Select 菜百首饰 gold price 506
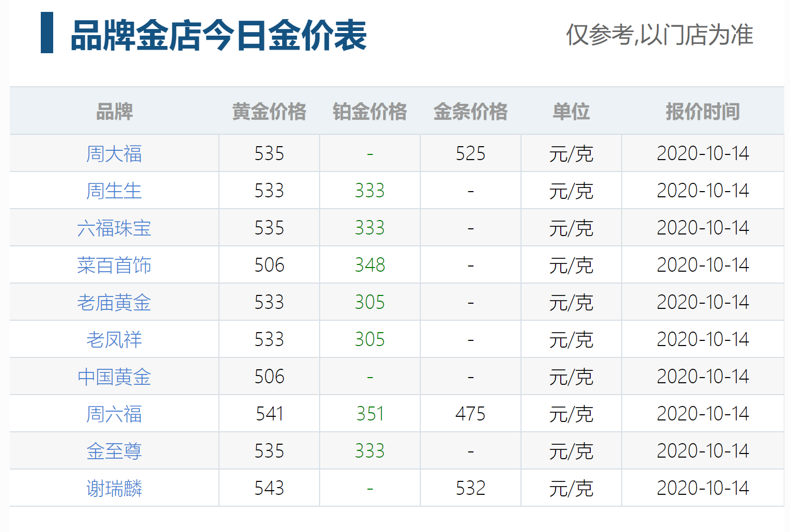 tap(269, 265)
